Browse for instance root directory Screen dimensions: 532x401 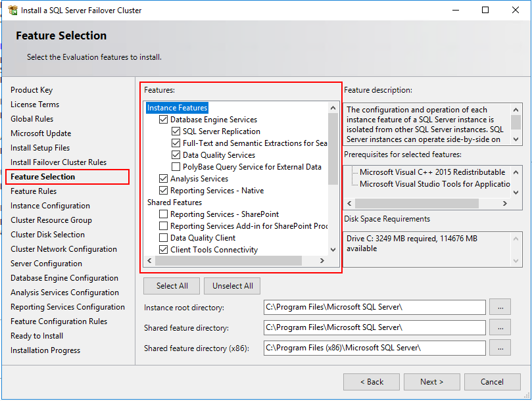pos(500,308)
